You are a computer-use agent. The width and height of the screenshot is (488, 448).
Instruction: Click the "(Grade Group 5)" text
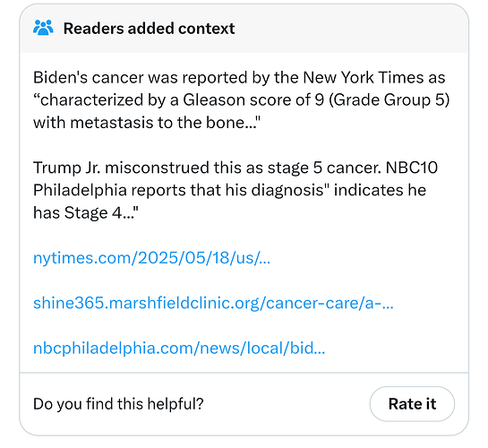pos(389,100)
